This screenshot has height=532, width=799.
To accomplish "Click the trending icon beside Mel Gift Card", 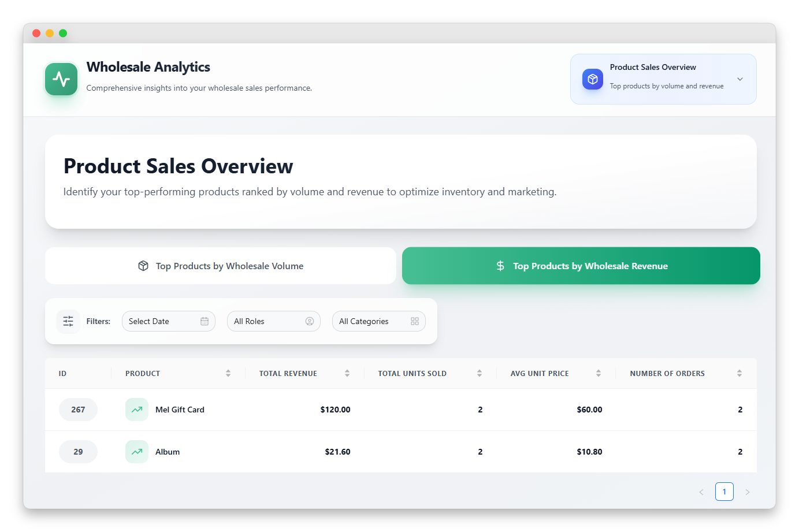I will coord(137,410).
